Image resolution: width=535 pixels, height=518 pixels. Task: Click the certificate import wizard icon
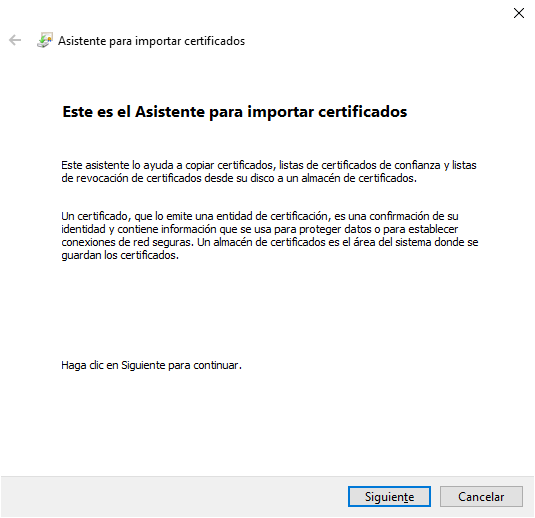point(45,40)
